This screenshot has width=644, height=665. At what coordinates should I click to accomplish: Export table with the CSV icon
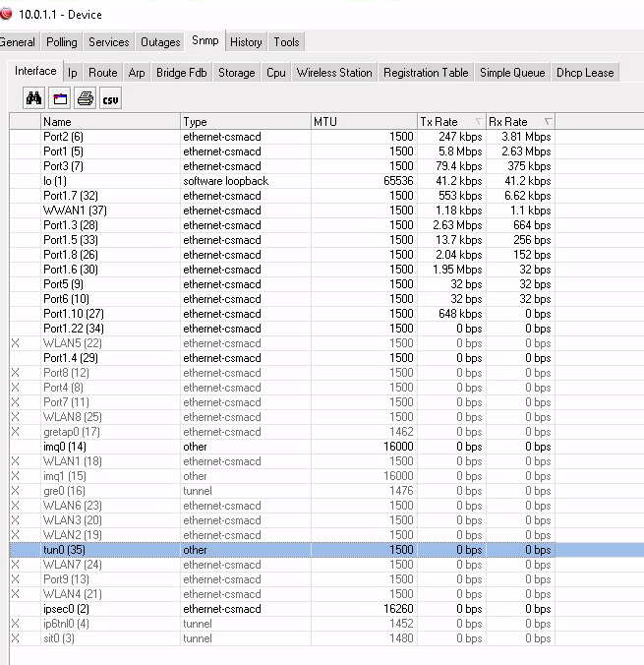[x=111, y=99]
